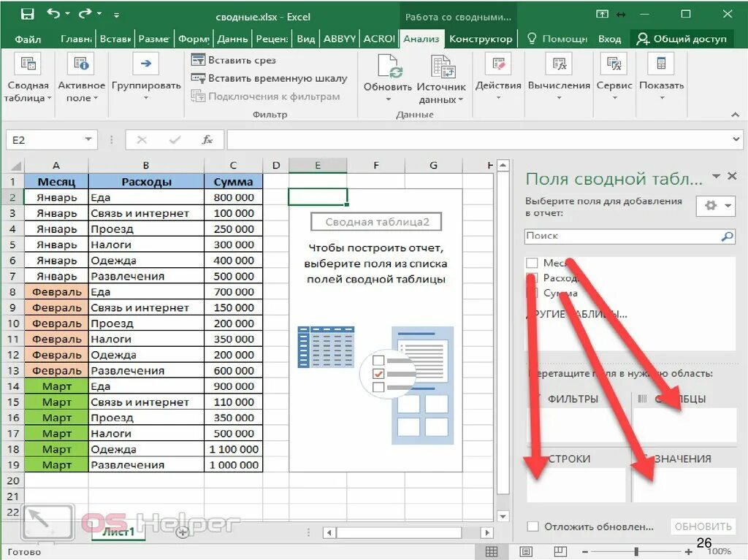Click the Redo arrow icon
748x560 pixels.
85,14
